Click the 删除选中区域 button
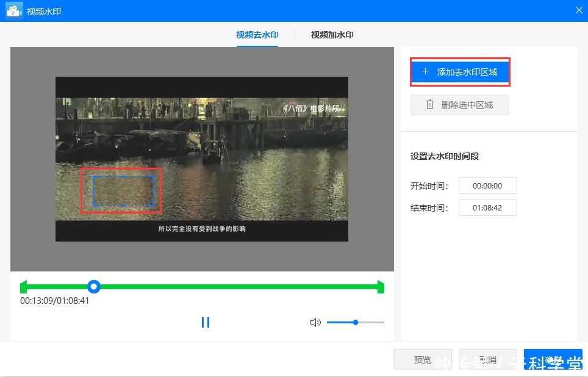The width and height of the screenshot is (588, 377). tap(460, 105)
